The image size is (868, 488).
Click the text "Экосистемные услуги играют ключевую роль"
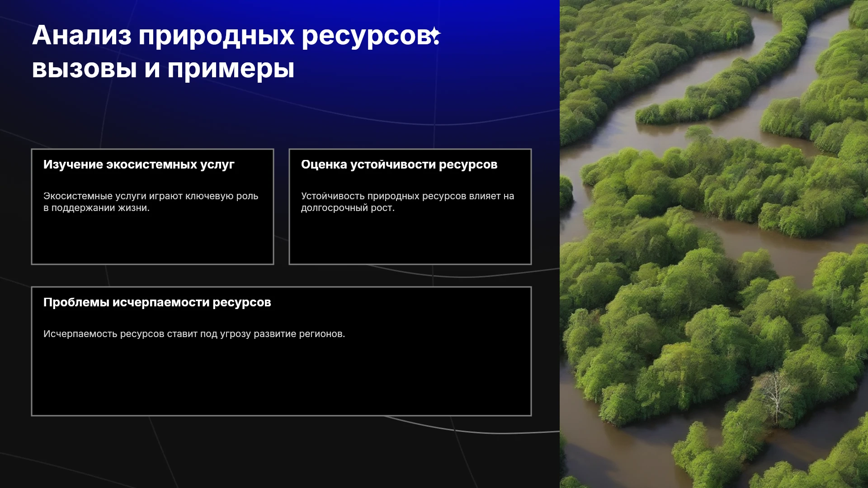(x=151, y=196)
